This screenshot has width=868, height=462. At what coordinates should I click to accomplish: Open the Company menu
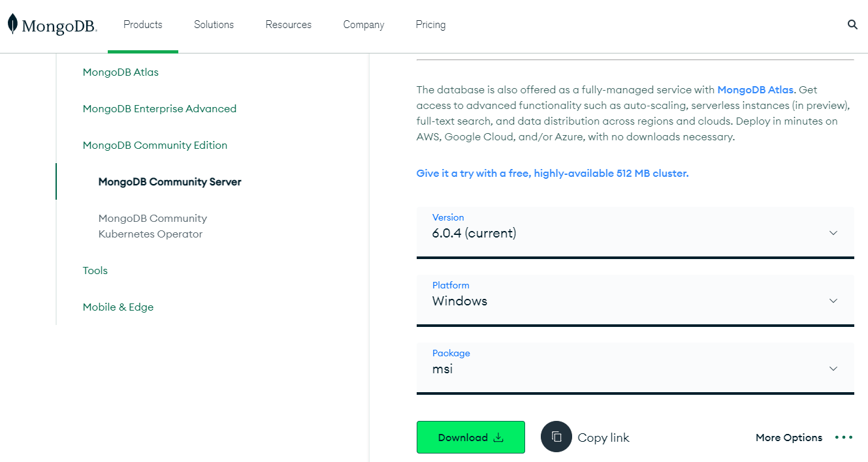click(364, 25)
